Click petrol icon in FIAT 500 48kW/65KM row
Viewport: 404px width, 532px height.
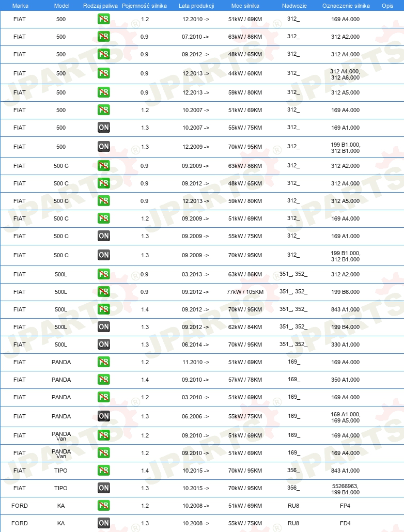(x=103, y=54)
